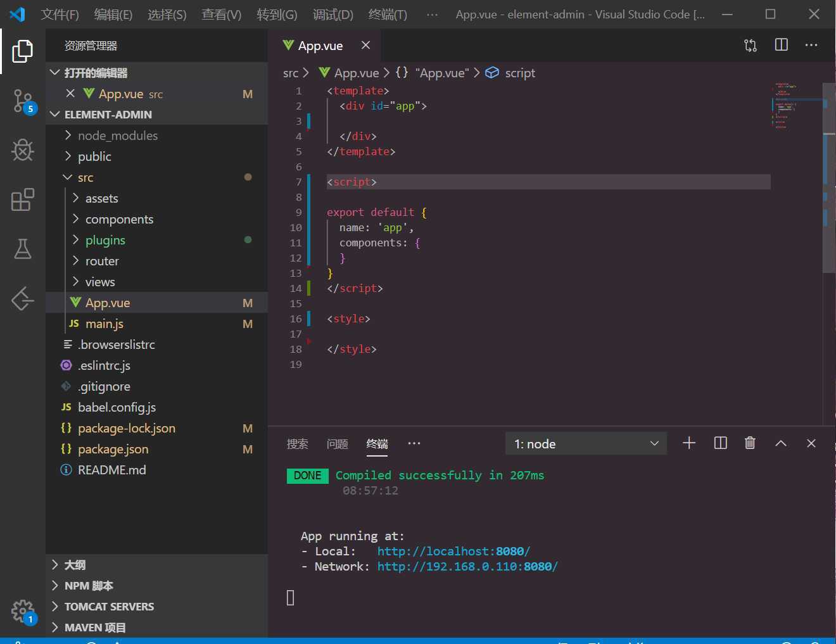Click the Vue icon in breadcrumb
The image size is (836, 644).
pos(324,73)
